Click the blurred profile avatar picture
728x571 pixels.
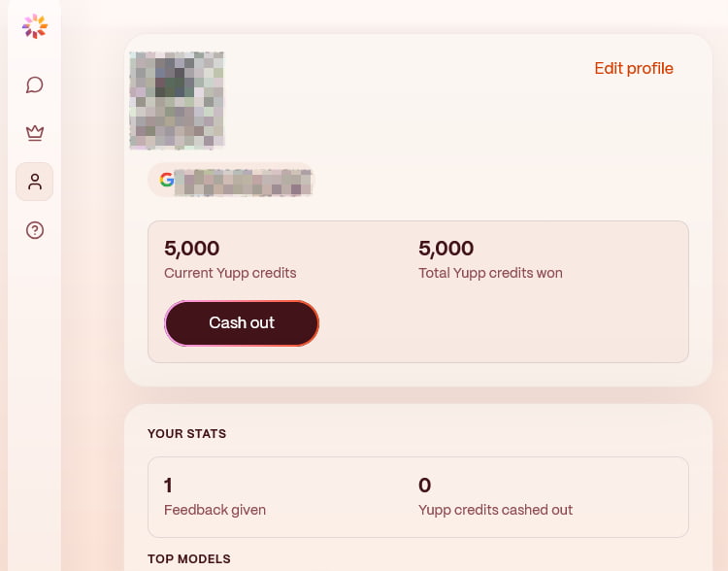click(177, 100)
